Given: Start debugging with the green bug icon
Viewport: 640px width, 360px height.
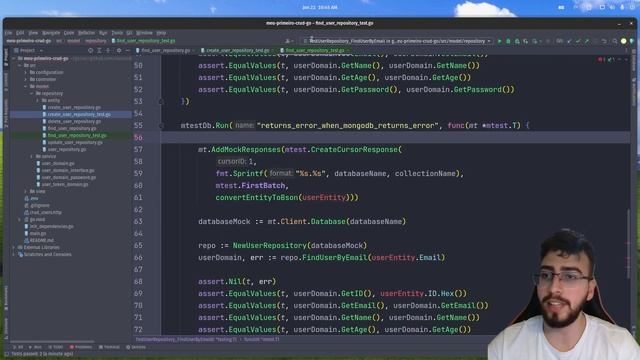Looking at the screenshot, I should coord(508,41).
